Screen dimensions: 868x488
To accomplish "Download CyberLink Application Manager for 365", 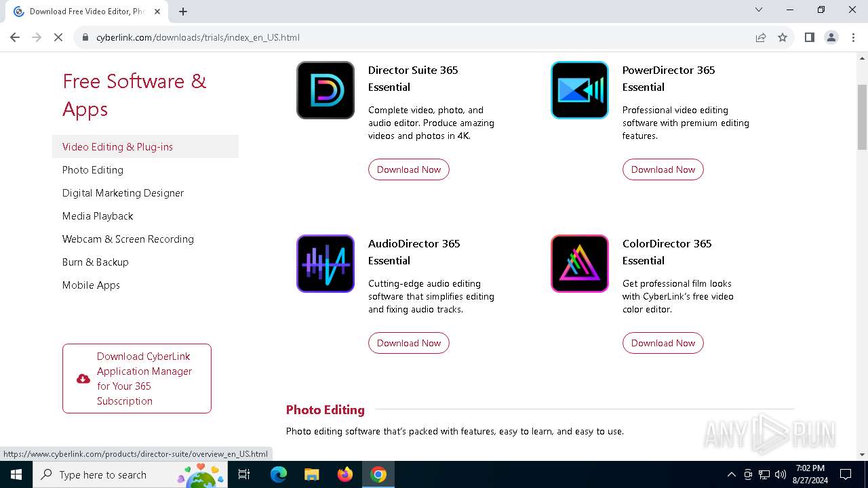I will pos(137,378).
